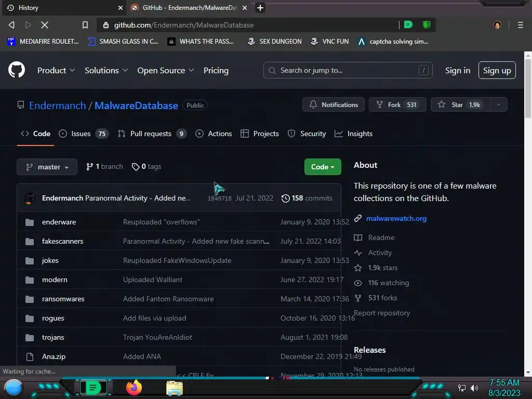532x399 pixels.
Task: Click the padlock site info icon
Action: tap(106, 25)
